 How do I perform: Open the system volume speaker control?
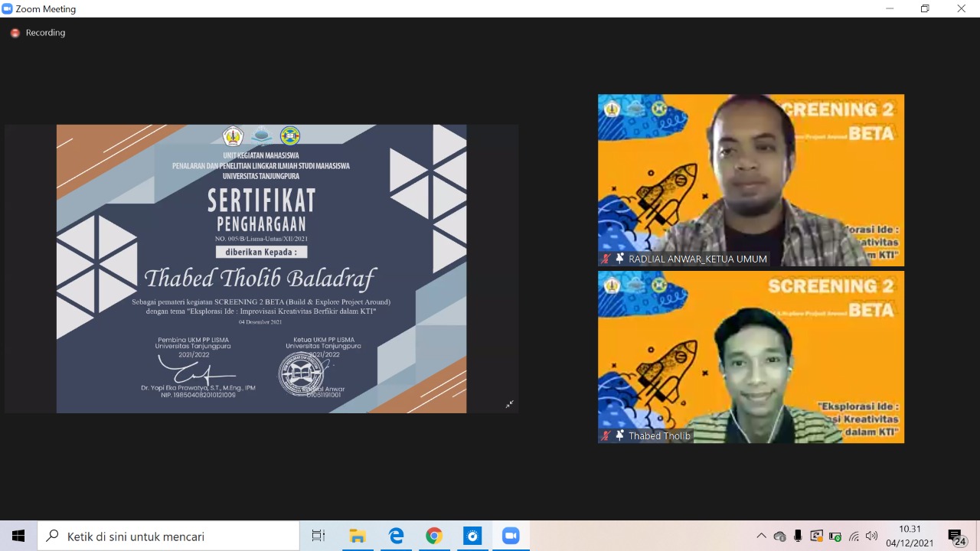click(x=871, y=536)
